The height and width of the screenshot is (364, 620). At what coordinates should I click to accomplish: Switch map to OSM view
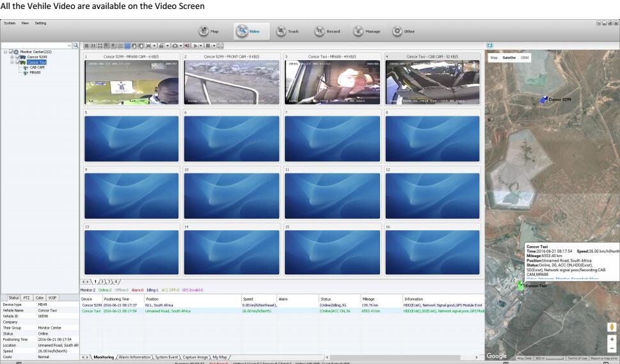[524, 58]
